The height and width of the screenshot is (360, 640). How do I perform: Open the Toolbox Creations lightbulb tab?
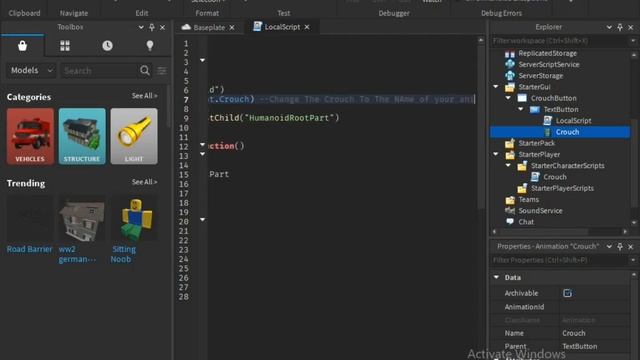coord(150,46)
